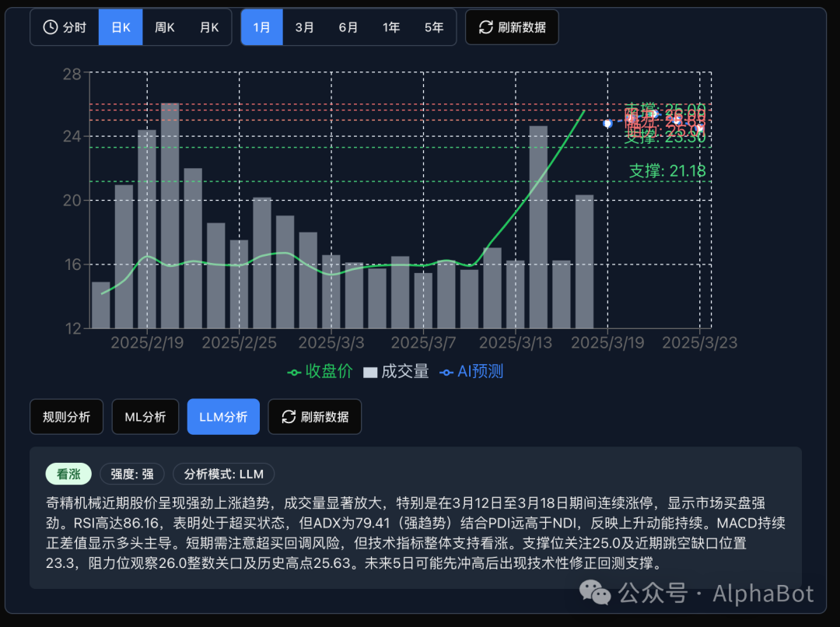
Task: Select the 5年 range button
Action: [x=434, y=26]
